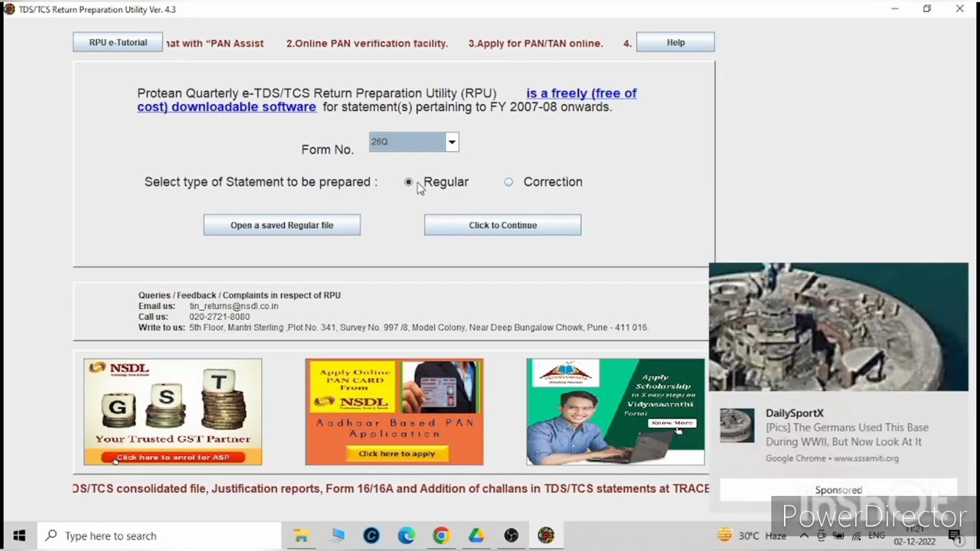
Task: Open the Windows Start menu
Action: [19, 536]
